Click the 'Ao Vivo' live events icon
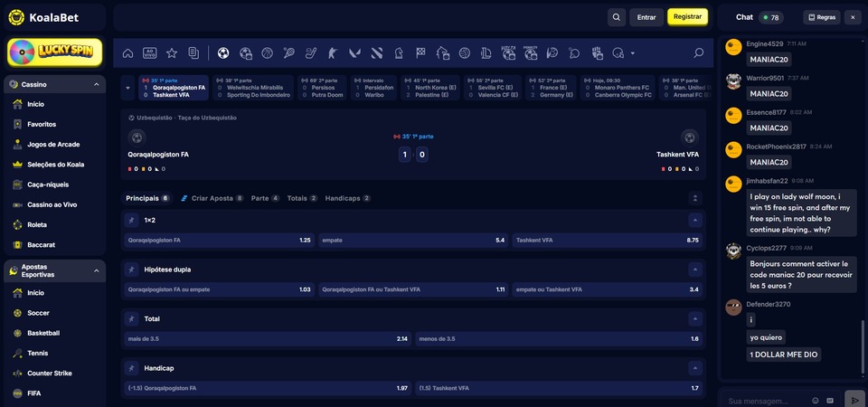The height and width of the screenshot is (407, 868). click(150, 53)
